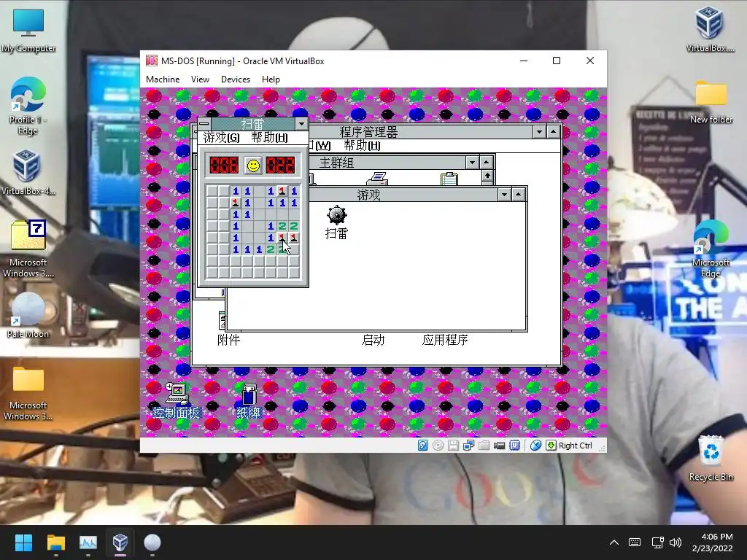Click the rightmost flagged cell in Minesweeper's fifth row
The image size is (747, 560).
[x=294, y=237]
